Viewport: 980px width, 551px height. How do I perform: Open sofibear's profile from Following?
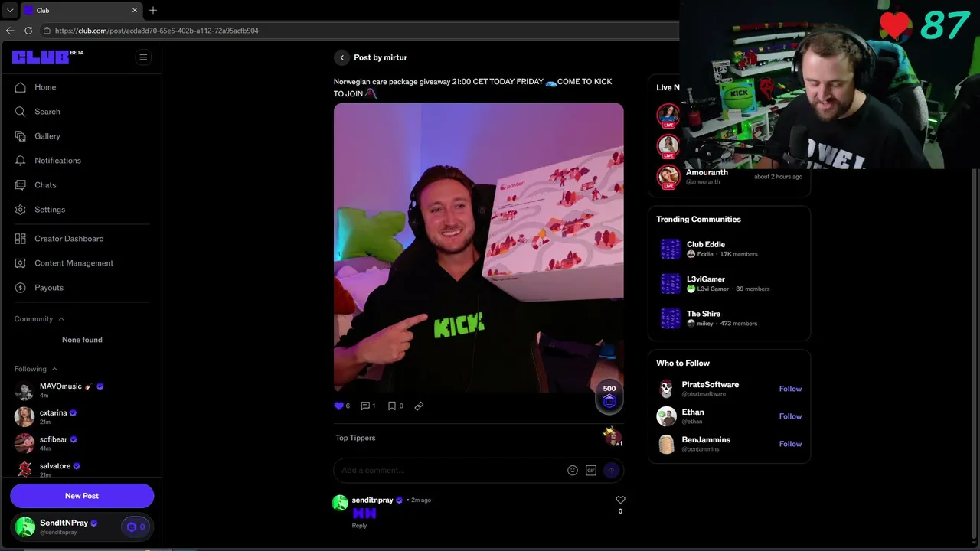54,444
